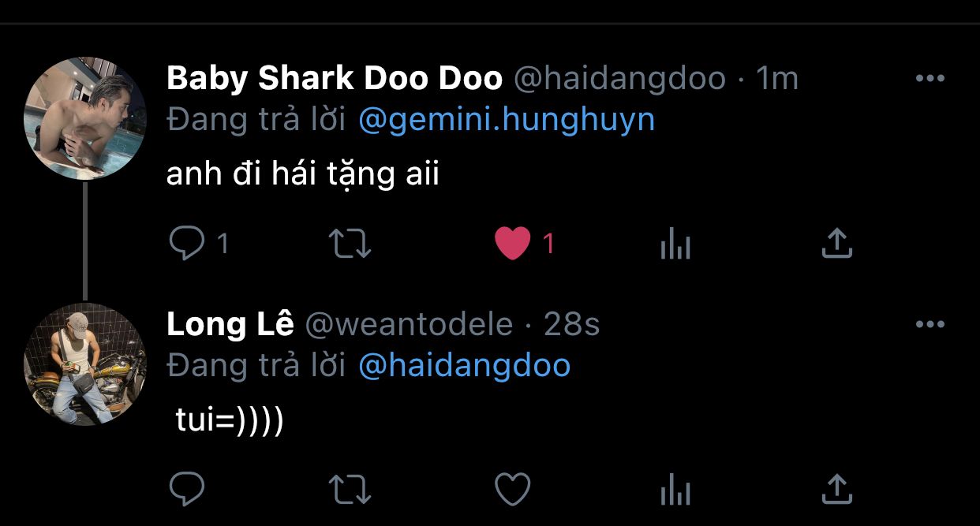This screenshot has width=980, height=526.
Task: Open the @weantodele handle
Action: coord(409,324)
